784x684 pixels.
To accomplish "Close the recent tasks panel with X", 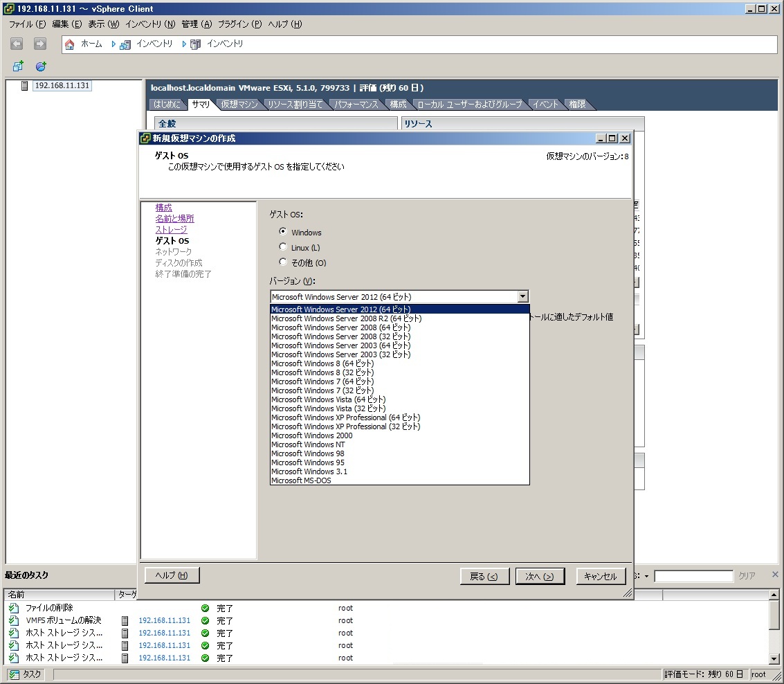I will (x=775, y=575).
